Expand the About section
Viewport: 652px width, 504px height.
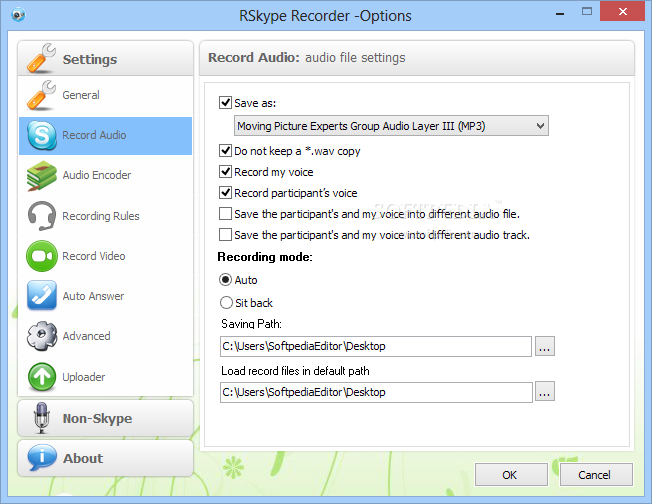coord(105,458)
